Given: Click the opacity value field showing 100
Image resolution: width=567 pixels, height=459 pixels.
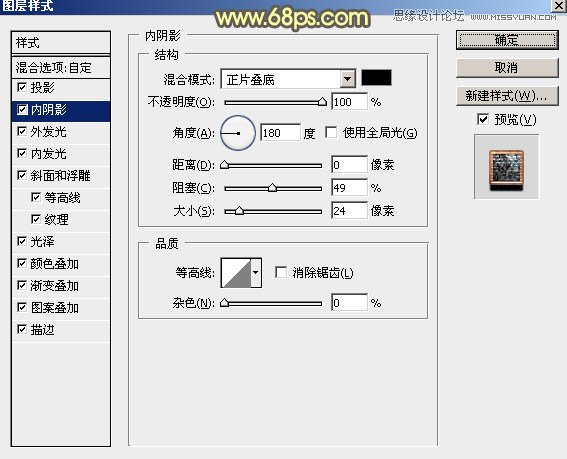Looking at the screenshot, I should click(349, 102).
